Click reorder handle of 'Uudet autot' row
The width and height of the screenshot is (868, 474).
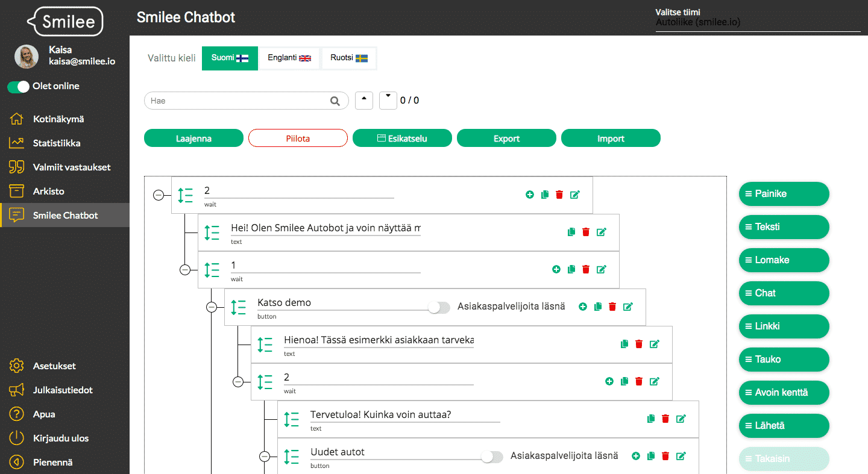[292, 457]
